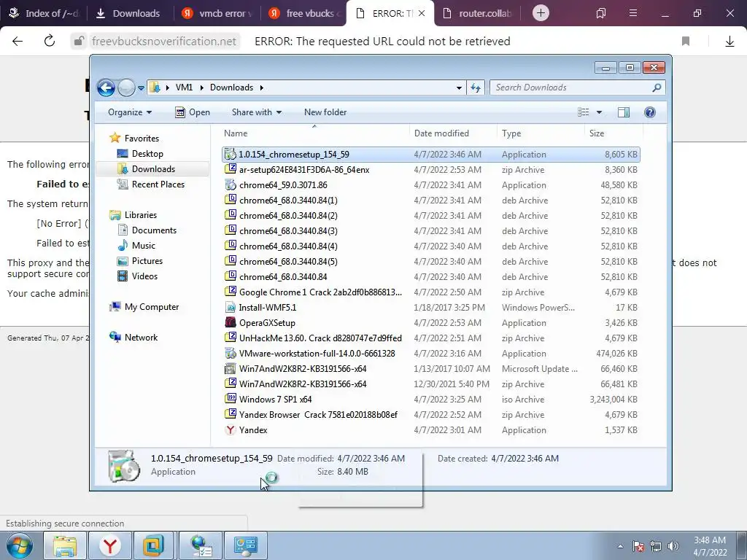The image size is (747, 560).
Task: Open Explorer help icon
Action: (x=650, y=112)
